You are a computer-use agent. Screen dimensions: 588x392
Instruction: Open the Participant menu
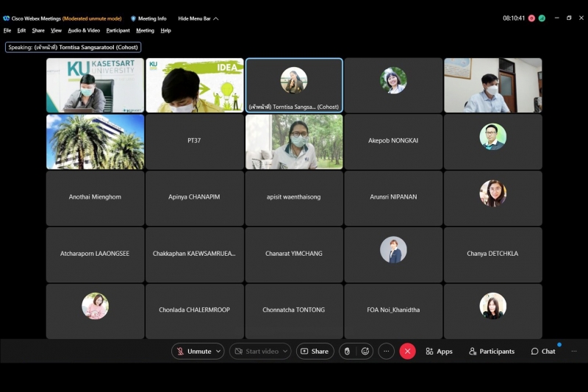point(118,31)
